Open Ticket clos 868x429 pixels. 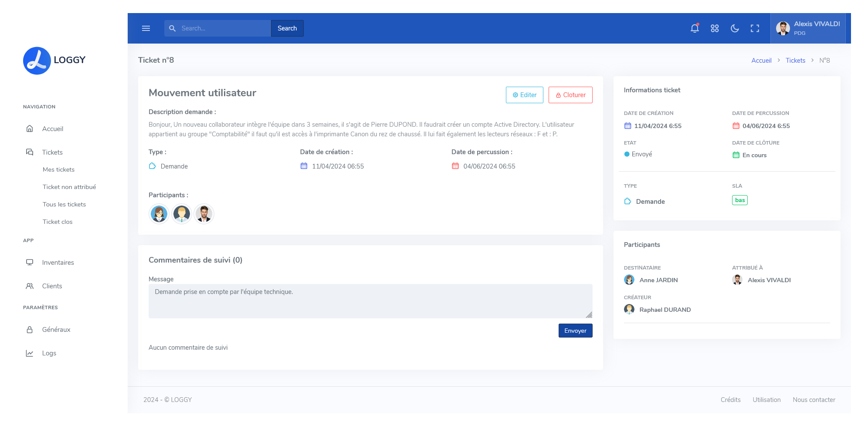coord(58,222)
